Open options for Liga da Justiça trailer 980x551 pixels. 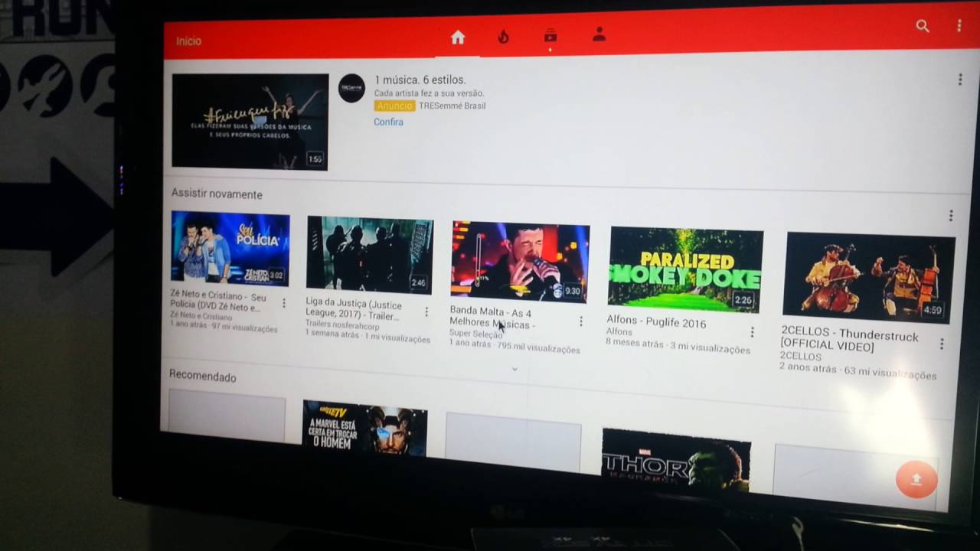pyautogui.click(x=426, y=311)
